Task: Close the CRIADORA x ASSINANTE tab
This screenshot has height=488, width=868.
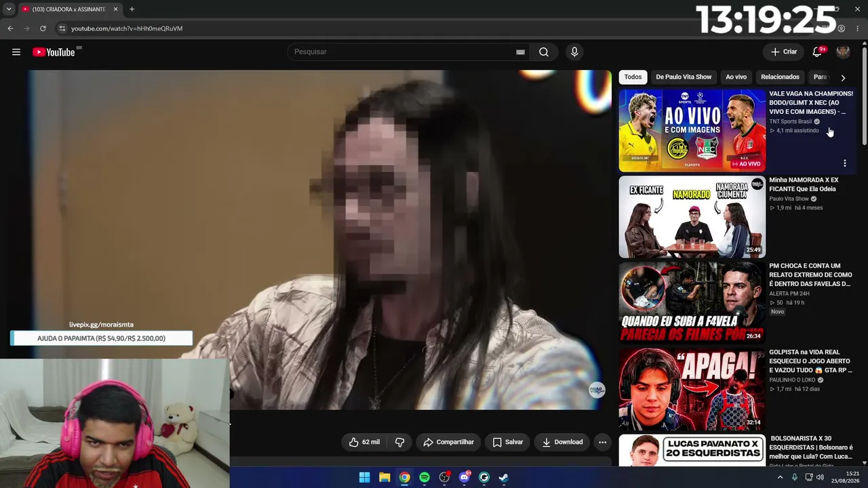Action: pos(115,9)
